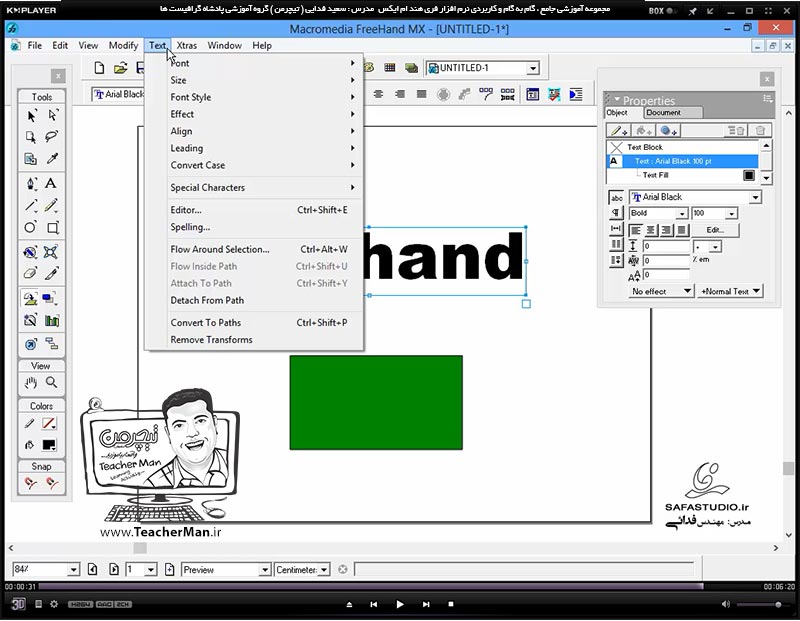Viewport: 800px width, 621px height.
Task: Select the Pencil tool
Action: (x=51, y=206)
